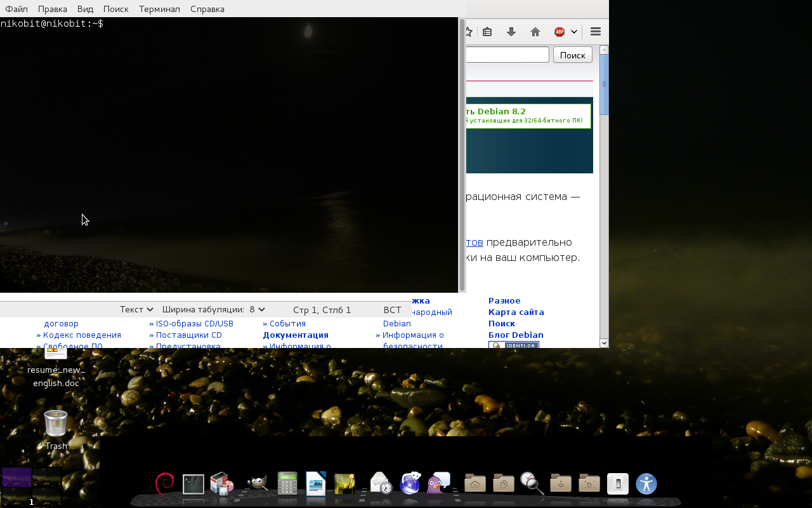Open browser downloads arrow icon

coord(511,32)
